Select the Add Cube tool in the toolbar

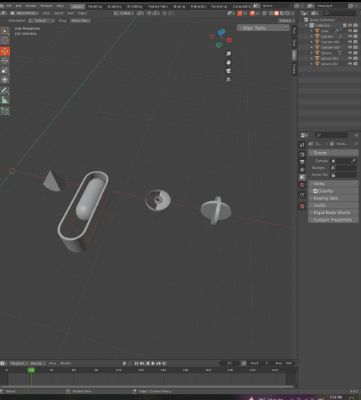[x=5, y=111]
